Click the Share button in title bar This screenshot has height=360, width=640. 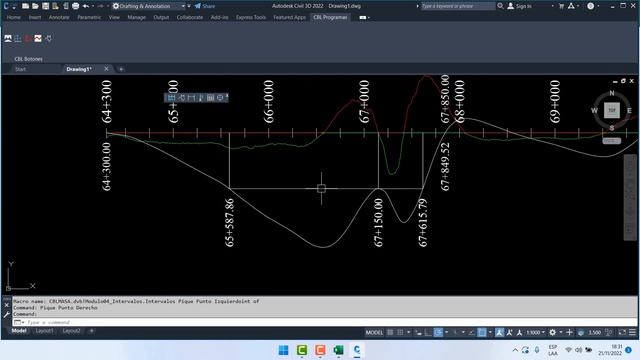[x=204, y=6]
